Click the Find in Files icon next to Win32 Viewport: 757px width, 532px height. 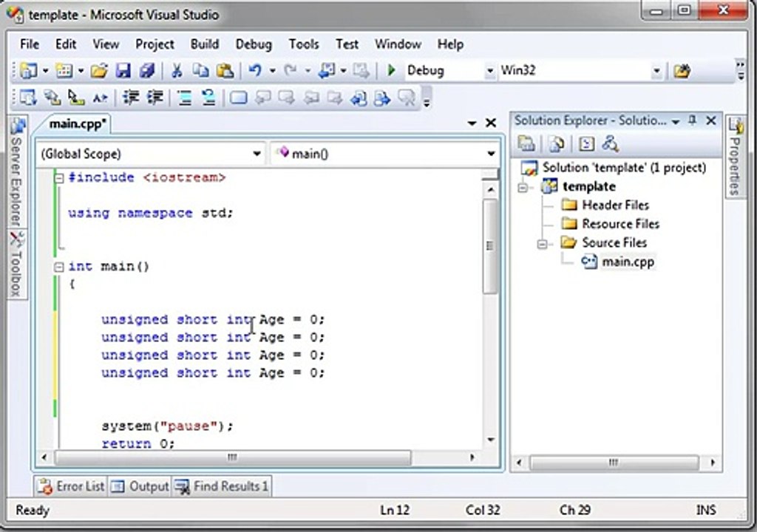682,71
